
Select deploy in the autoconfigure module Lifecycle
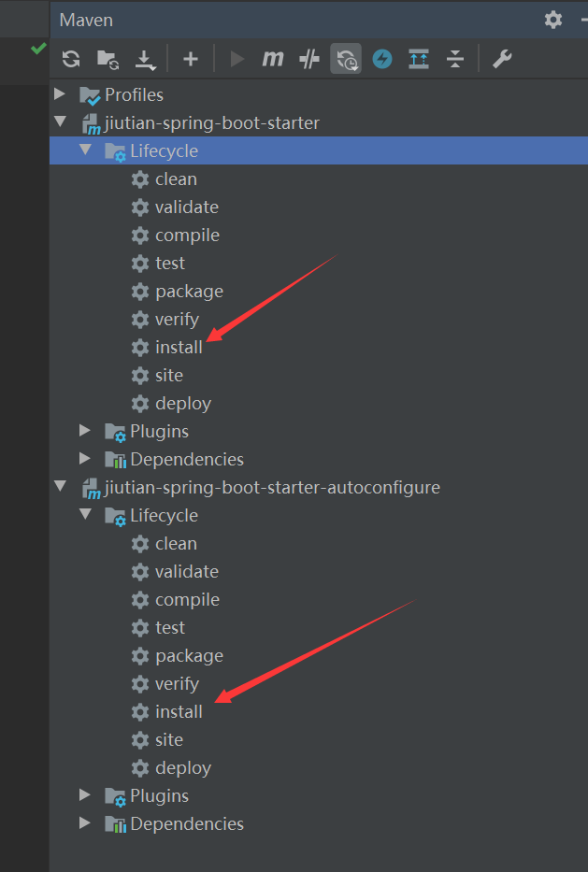point(183,767)
